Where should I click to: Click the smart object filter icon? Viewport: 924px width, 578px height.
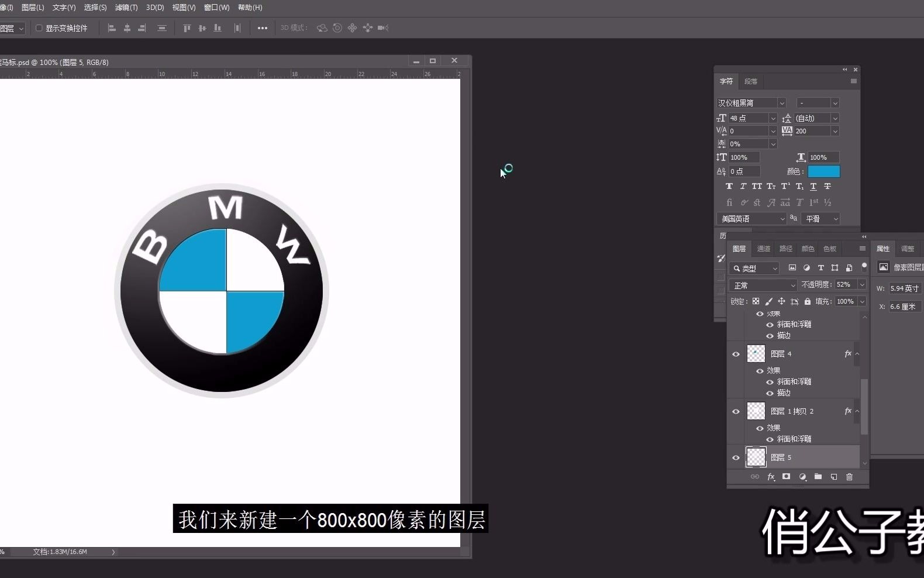[x=849, y=268]
